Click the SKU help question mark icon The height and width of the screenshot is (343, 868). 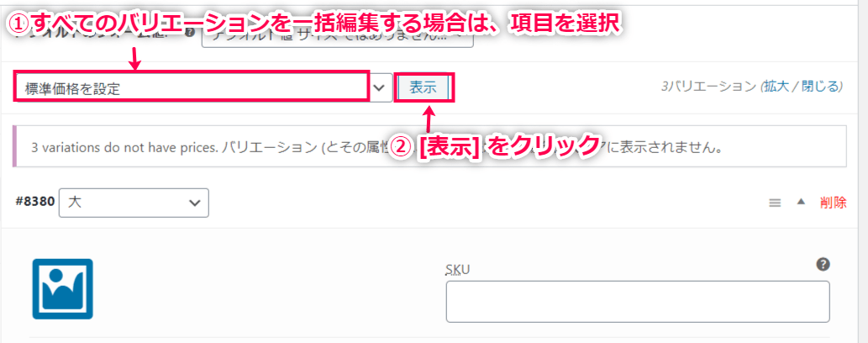pyautogui.click(x=823, y=264)
